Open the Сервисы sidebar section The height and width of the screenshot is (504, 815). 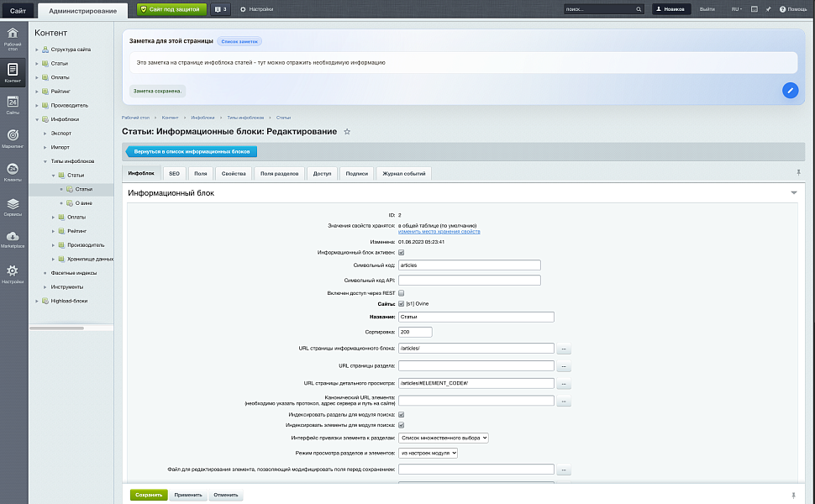[13, 207]
